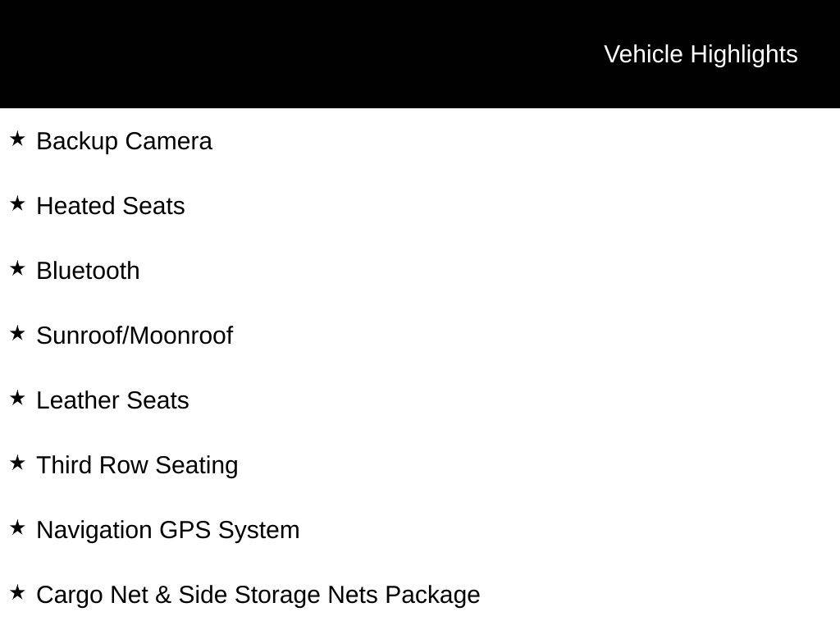
Task: Click the star icon beside Sunroof/Moonroof
Action: coord(17,334)
